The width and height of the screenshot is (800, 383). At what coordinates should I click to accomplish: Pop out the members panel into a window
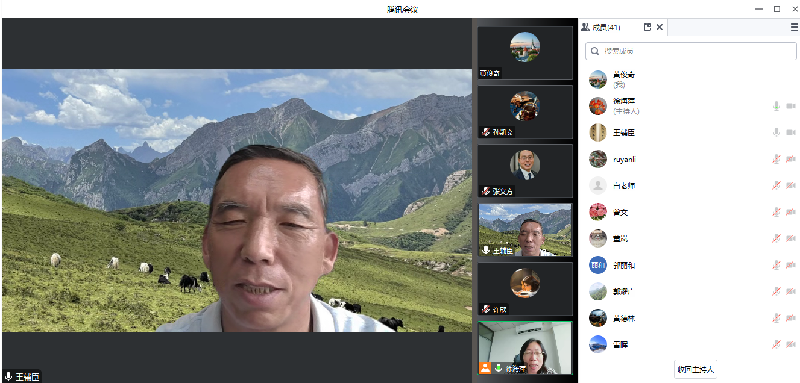click(647, 28)
